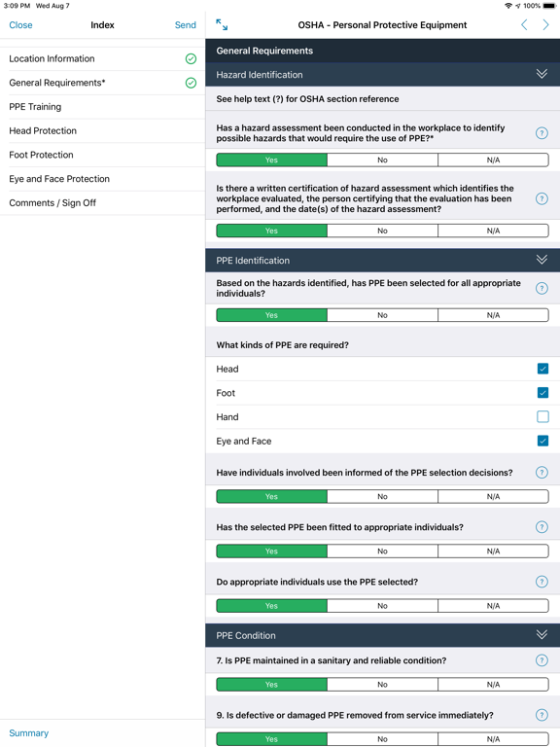Screen dimensions: 560x747
Task: Open help for PPE fitted question
Action: click(x=542, y=527)
